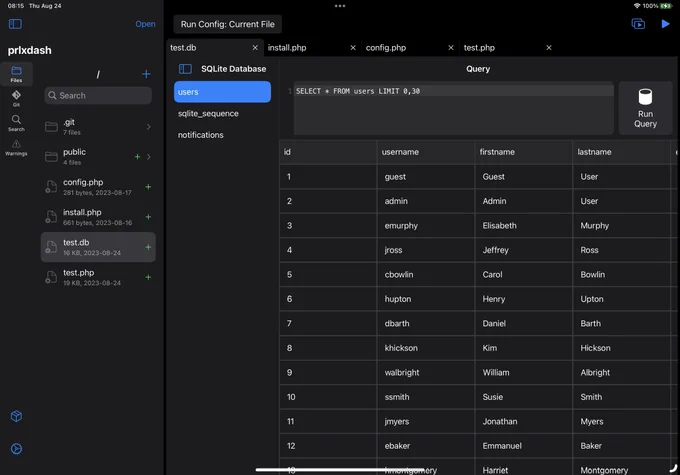Click the firstname cell 'William'
Screen dimensions: 680x475
(x=524, y=372)
